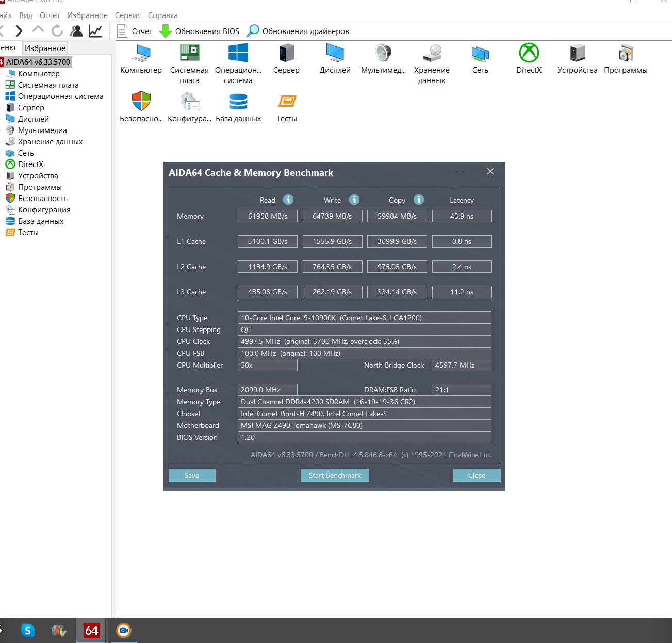This screenshot has width=672, height=643.
Task: Switch to the Избранное tab
Action: (45, 48)
